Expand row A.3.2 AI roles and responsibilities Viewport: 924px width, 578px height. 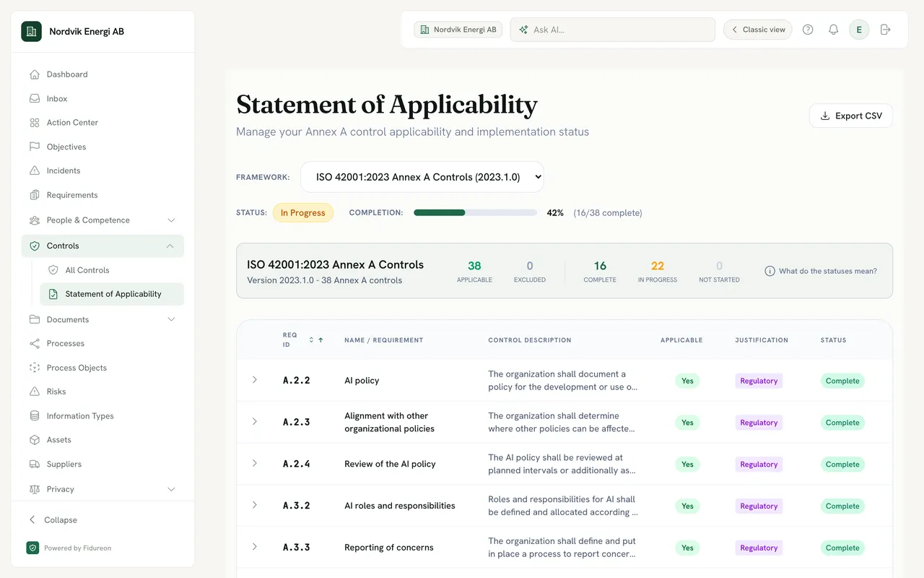254,506
